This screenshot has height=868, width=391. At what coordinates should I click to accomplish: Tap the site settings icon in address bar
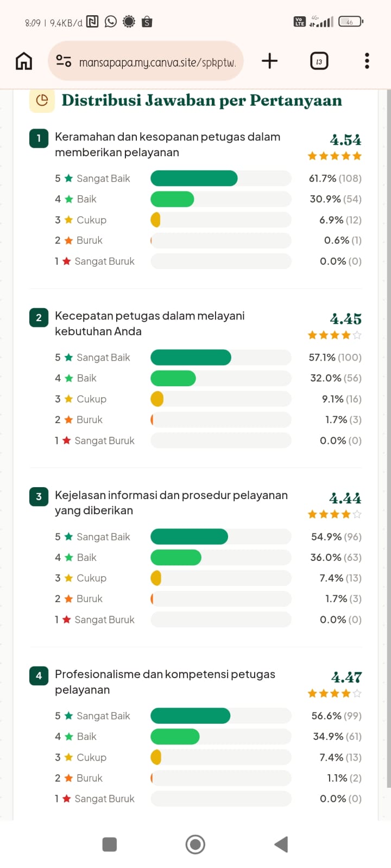64,61
